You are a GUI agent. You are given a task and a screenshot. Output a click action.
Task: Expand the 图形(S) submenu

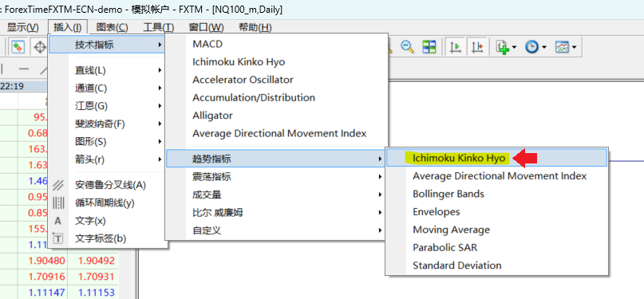tap(107, 141)
